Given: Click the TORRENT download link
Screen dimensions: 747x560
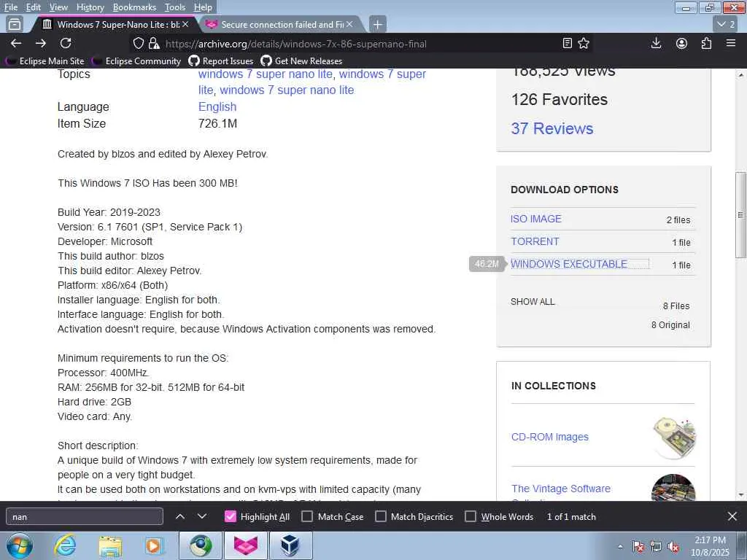Looking at the screenshot, I should pyautogui.click(x=535, y=241).
